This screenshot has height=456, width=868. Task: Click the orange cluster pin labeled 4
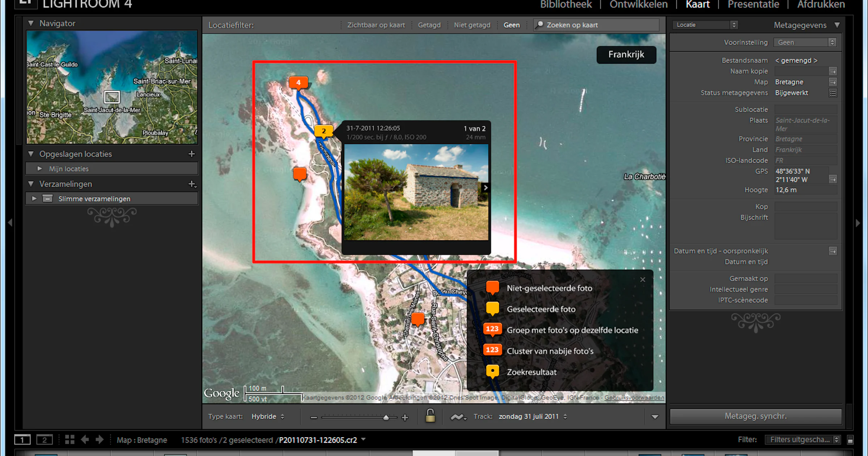point(298,83)
